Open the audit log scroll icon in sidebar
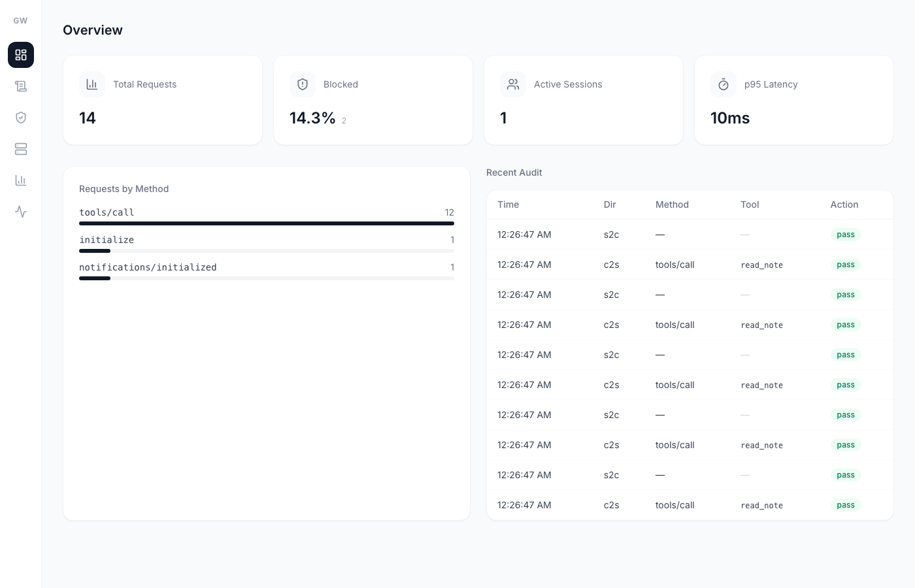This screenshot has width=915, height=588. [x=21, y=86]
